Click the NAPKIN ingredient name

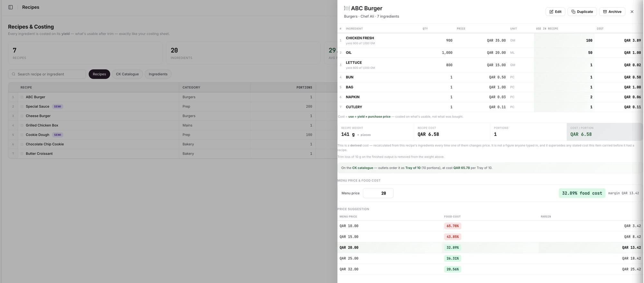tap(353, 97)
